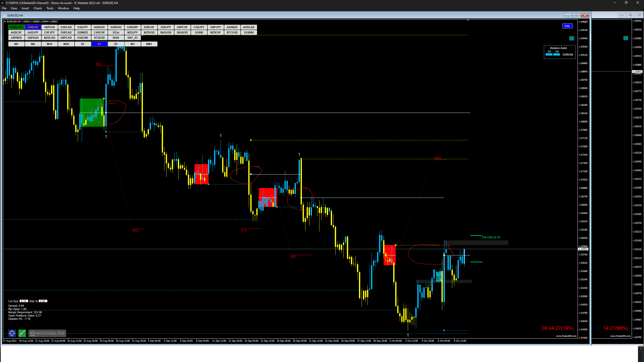Click teal square in right-side chart window
The height and width of the screenshot is (362, 644).
coord(626,38)
